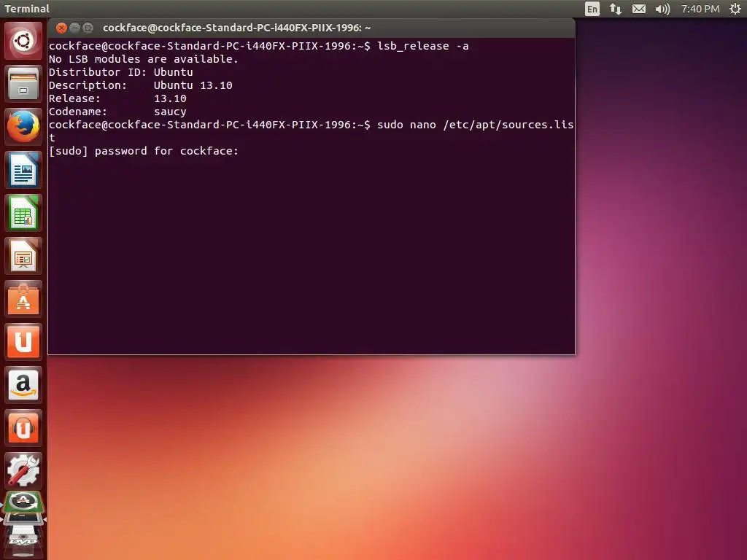
Task: Open Ubuntu One orange launcher icon
Action: click(23, 342)
